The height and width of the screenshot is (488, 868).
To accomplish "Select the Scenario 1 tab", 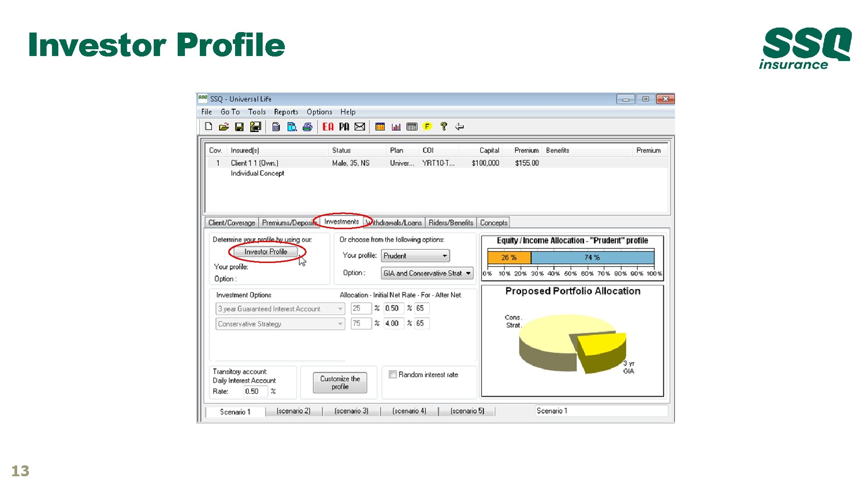I will pyautogui.click(x=235, y=412).
